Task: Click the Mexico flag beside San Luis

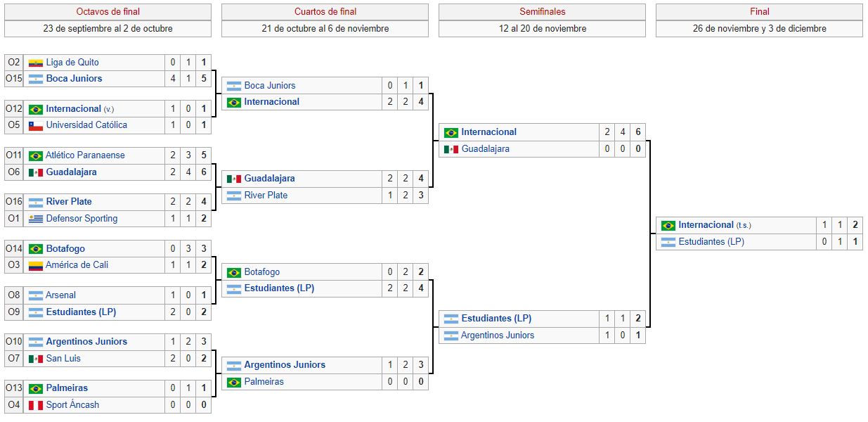Action: (36, 359)
